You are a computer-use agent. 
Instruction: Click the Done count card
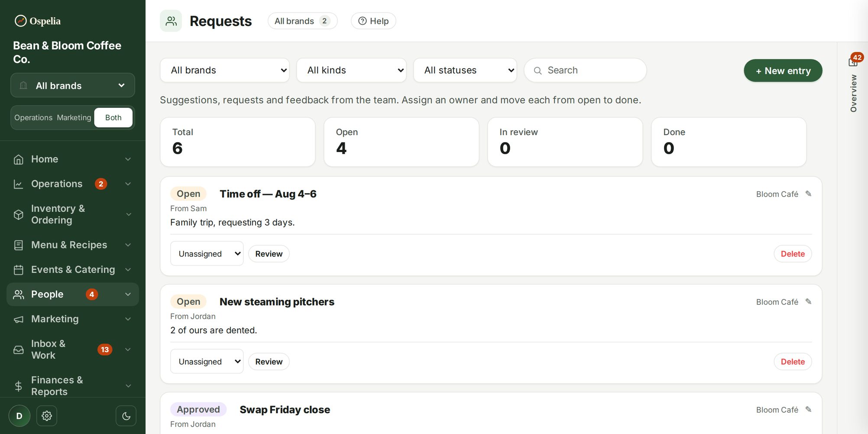point(729,142)
